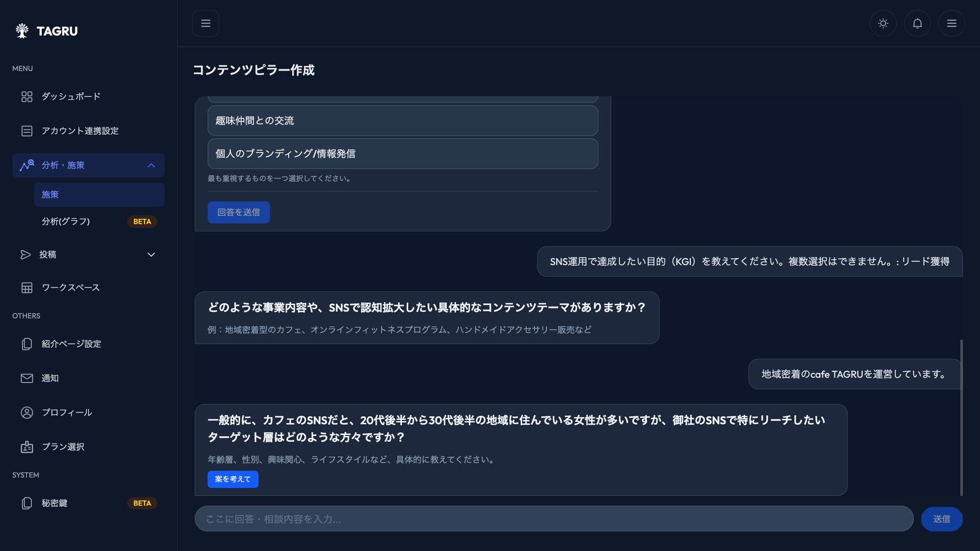Image resolution: width=980 pixels, height=551 pixels.
Task: Click the プロフィール user icon
Action: (27, 412)
